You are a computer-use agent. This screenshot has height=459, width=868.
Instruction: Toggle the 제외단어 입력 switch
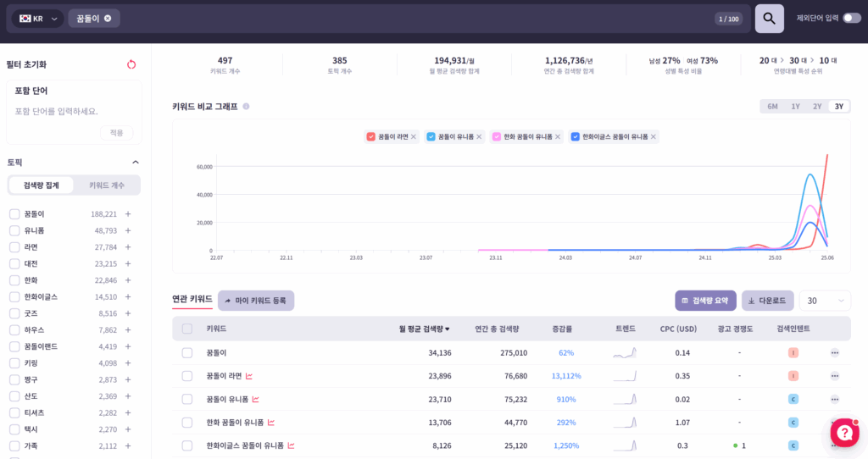pyautogui.click(x=851, y=19)
